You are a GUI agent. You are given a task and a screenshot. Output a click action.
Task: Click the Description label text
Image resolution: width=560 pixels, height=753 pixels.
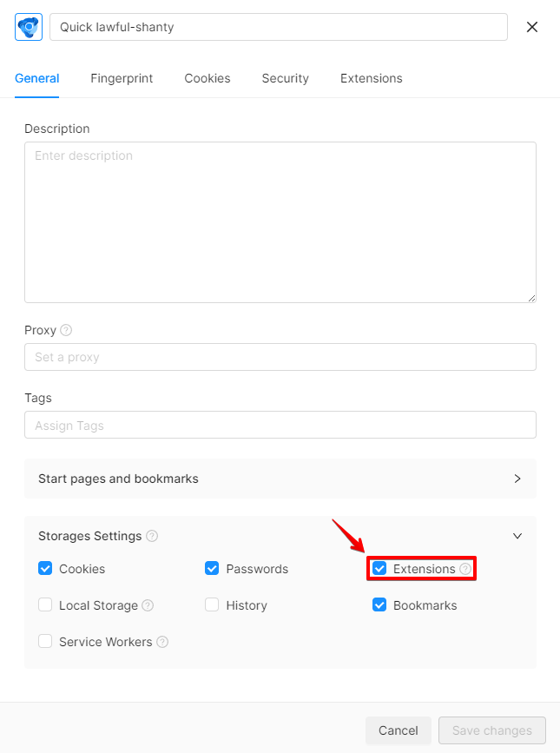pos(57,129)
